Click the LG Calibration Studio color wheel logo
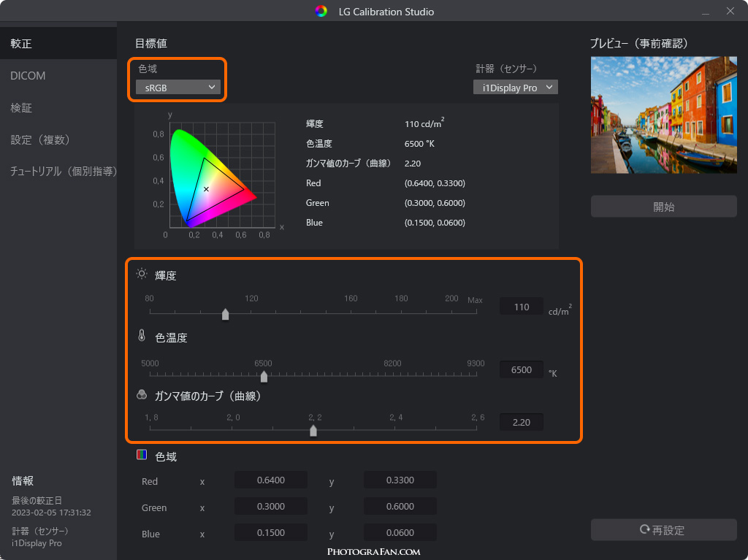Screen dimensions: 748x560 pos(321,11)
